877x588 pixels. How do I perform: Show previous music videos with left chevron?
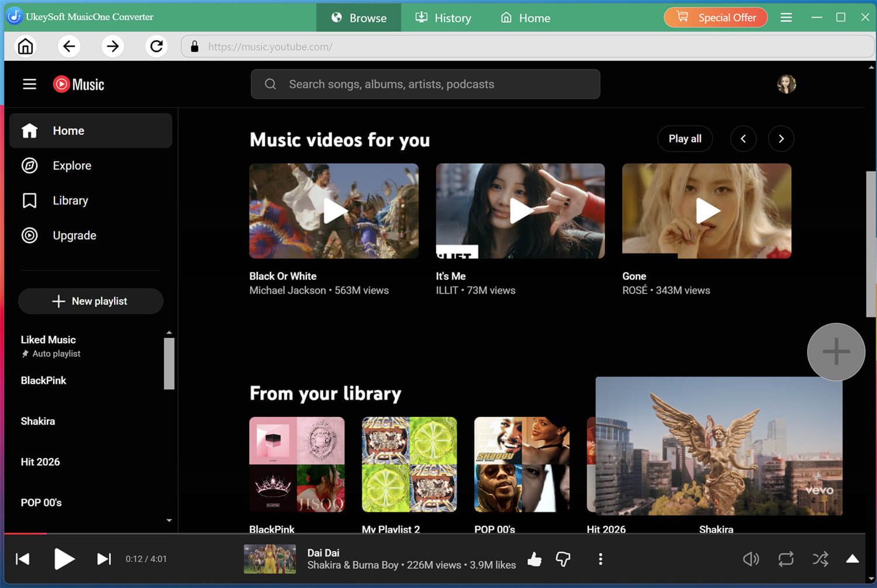pyautogui.click(x=743, y=139)
